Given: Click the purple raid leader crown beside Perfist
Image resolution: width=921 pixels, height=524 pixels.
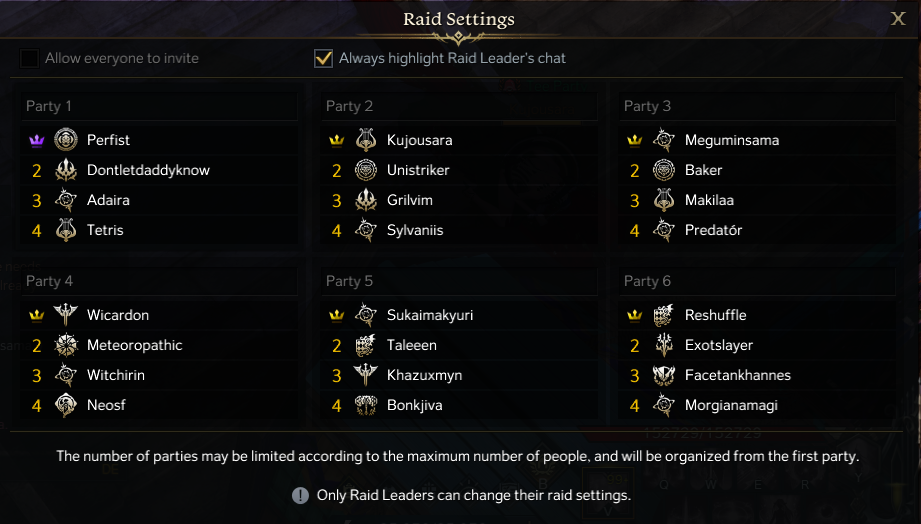Looking at the screenshot, I should tap(37, 140).
